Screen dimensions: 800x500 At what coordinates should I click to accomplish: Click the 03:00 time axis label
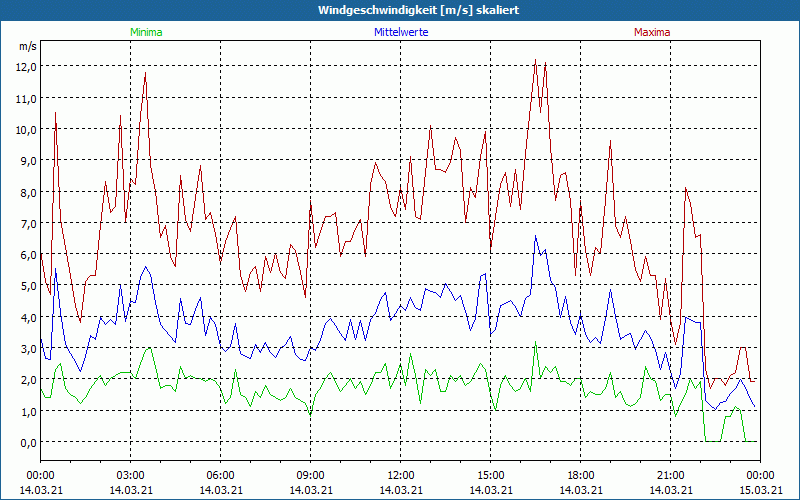click(x=131, y=476)
